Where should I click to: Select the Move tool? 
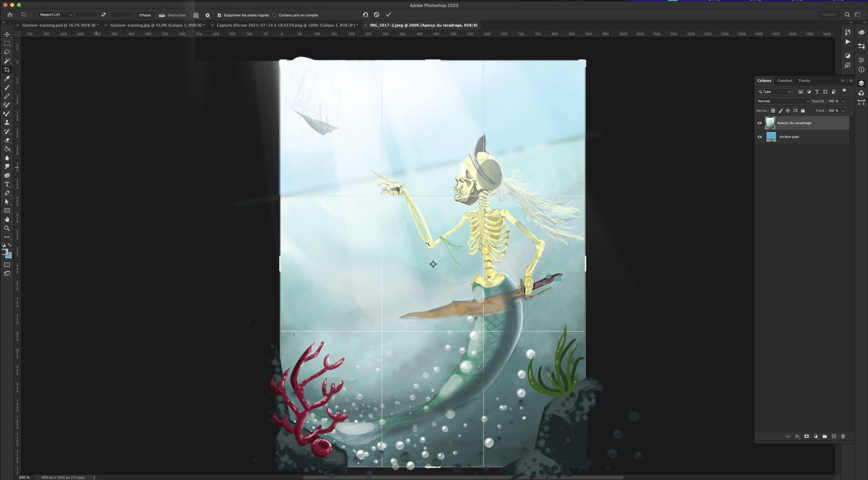(x=7, y=35)
